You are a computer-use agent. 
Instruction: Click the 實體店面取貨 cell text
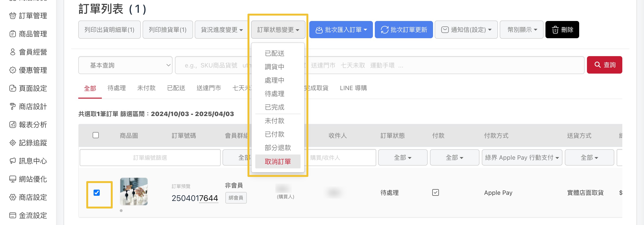point(585,193)
